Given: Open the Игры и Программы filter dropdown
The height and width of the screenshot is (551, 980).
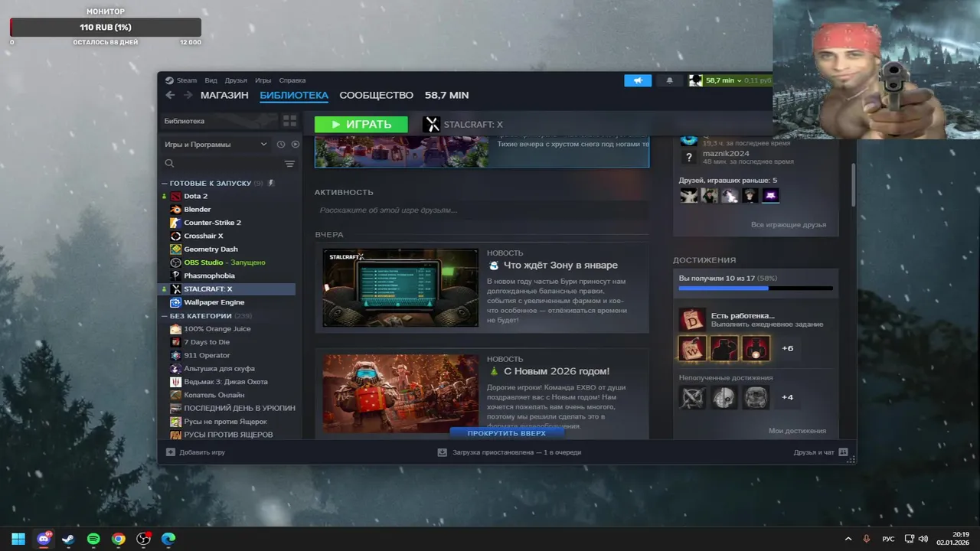Looking at the screenshot, I should tap(216, 144).
